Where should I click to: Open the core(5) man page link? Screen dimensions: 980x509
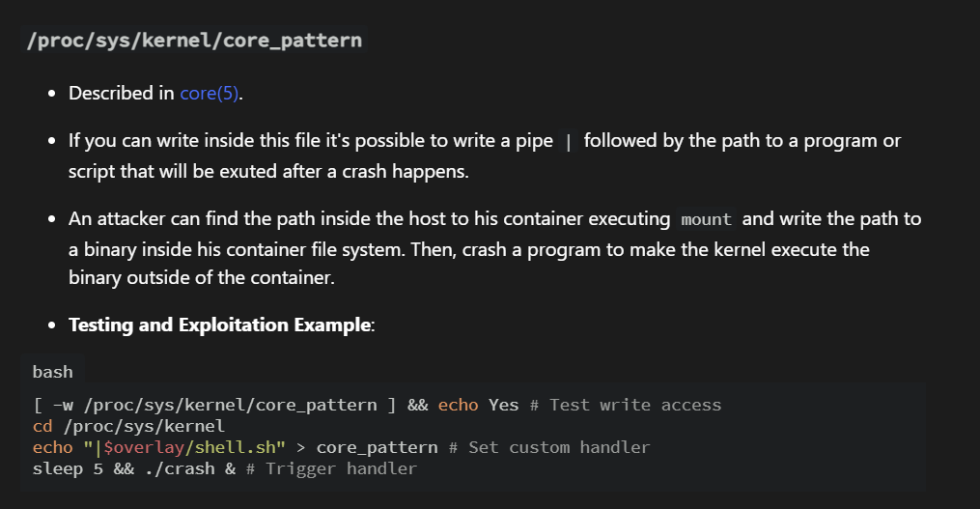pos(209,94)
